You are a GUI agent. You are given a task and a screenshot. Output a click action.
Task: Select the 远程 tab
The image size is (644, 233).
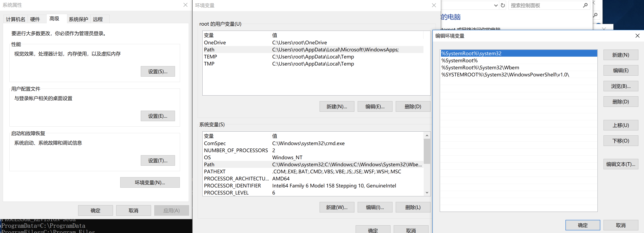click(98, 19)
